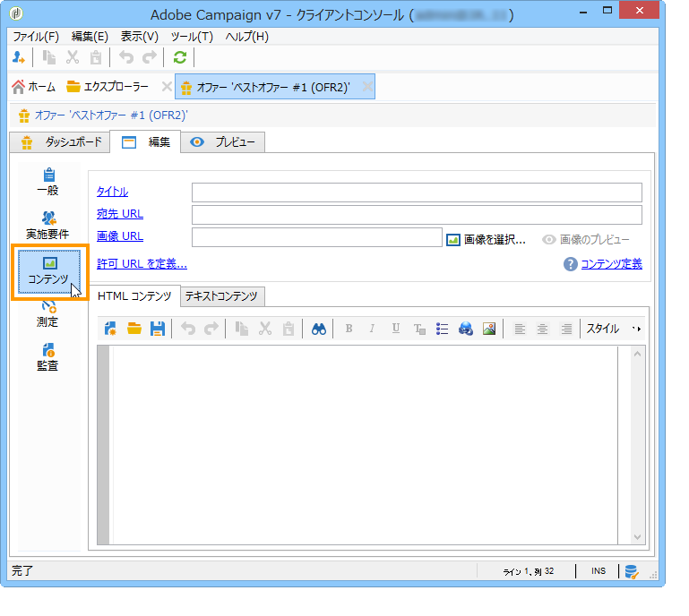Click the new document icon in HTML editor

point(111,329)
